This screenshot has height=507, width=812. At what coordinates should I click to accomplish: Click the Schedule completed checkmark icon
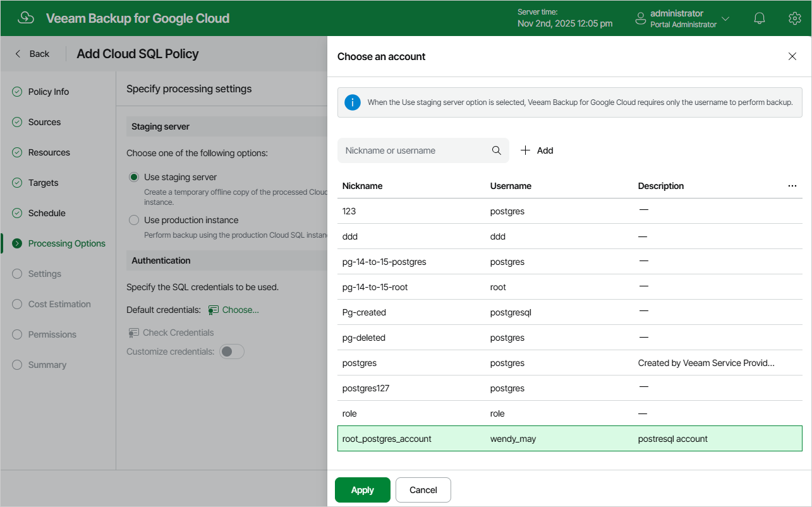(17, 213)
